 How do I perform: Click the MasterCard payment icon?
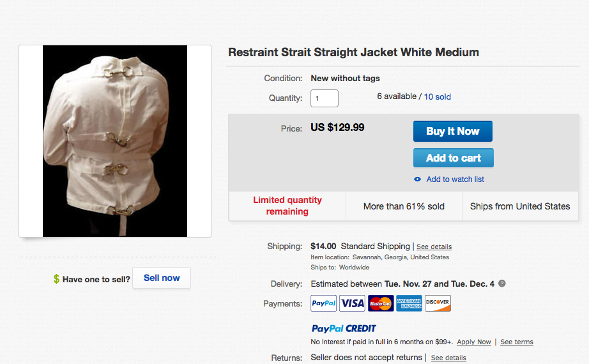pos(381,303)
